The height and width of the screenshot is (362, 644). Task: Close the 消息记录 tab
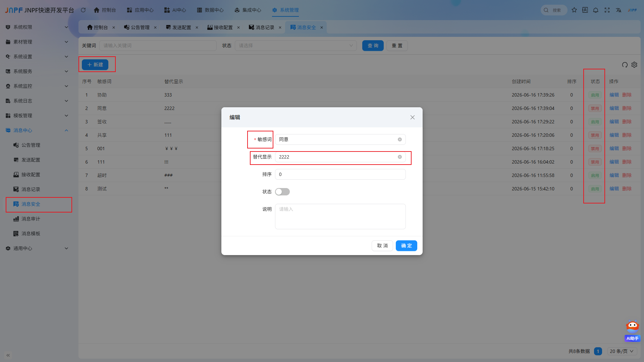280,27
